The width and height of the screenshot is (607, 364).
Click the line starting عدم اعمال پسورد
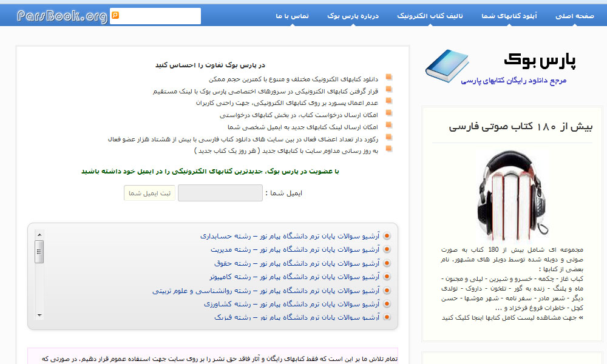click(287, 103)
